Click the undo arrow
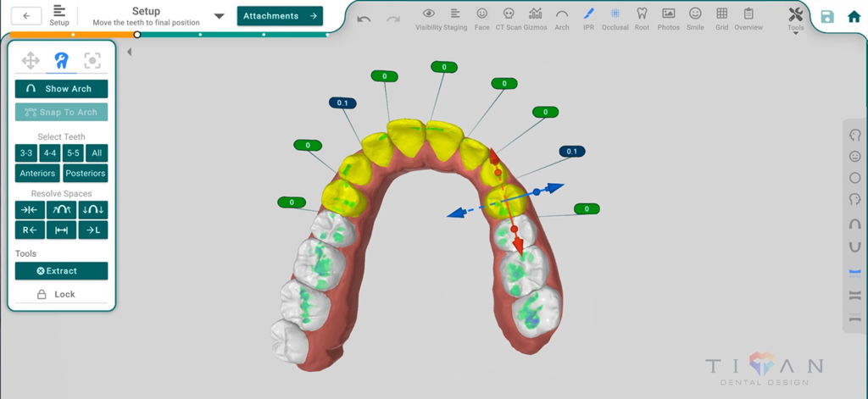868x399 pixels. 364,19
